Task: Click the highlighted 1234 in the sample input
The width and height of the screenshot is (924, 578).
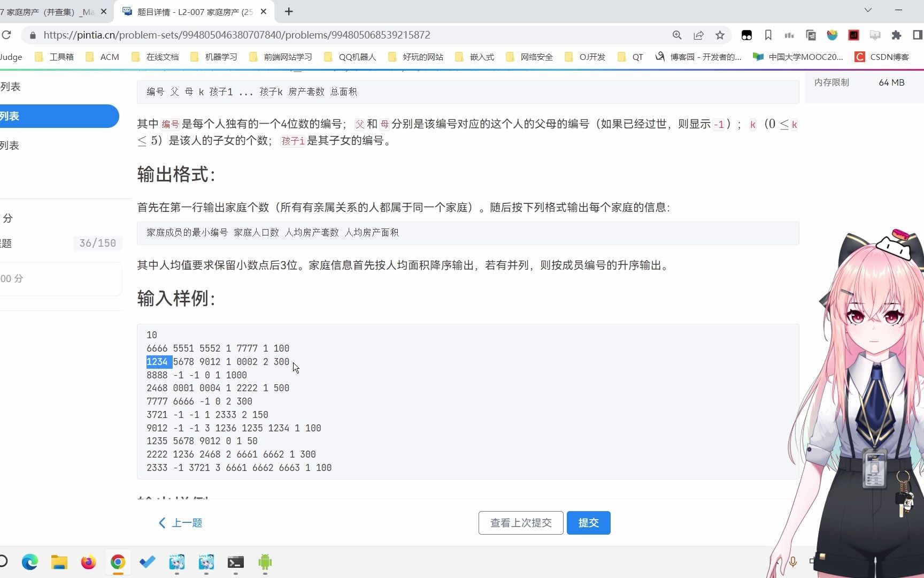Action: tap(158, 362)
